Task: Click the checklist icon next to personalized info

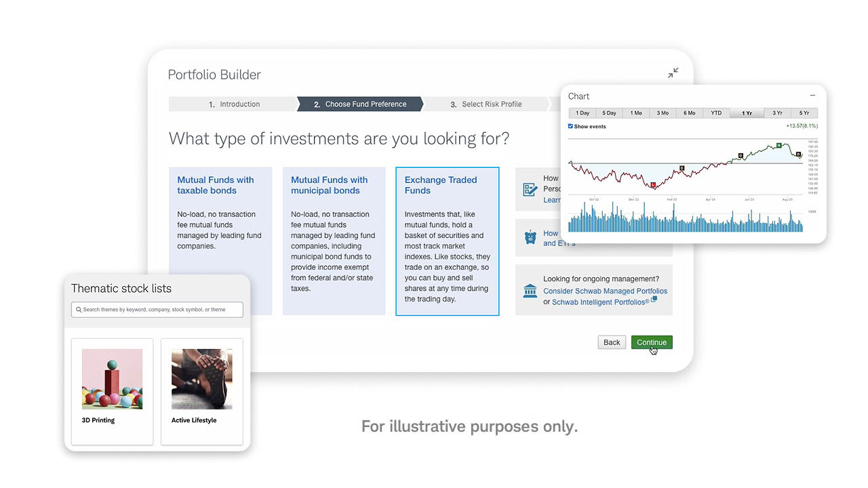Action: click(530, 188)
